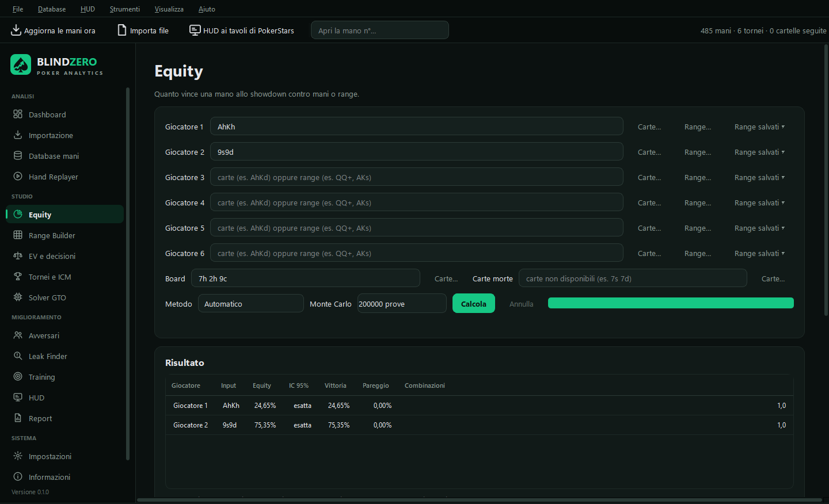The height and width of the screenshot is (504, 829).
Task: Open the Visualizza menu
Action: tap(169, 9)
